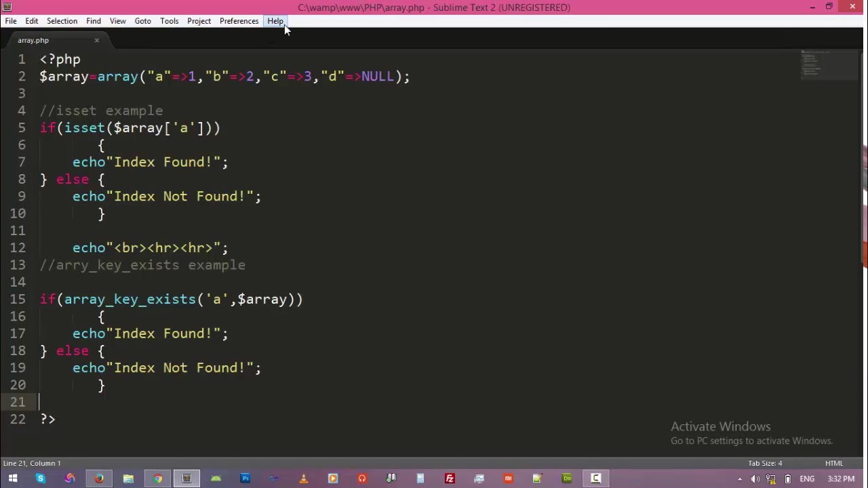Open the HTML syntax selector
The width and height of the screenshot is (868, 488).
[x=834, y=464]
